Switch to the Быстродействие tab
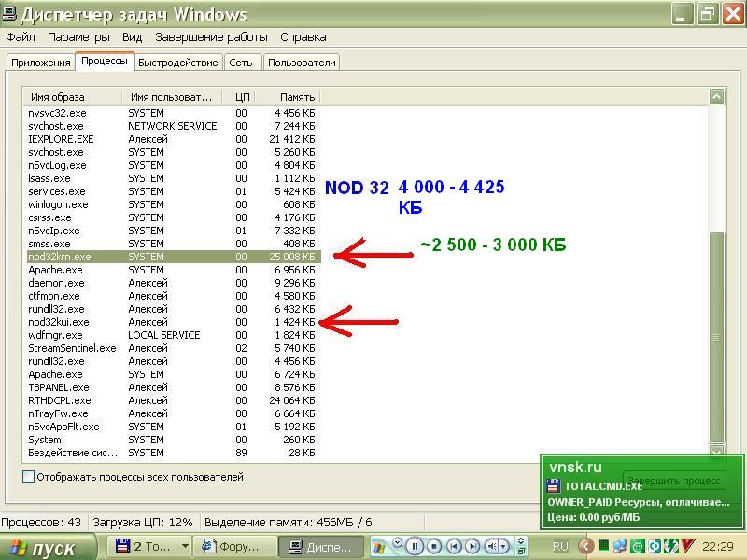Image resolution: width=747 pixels, height=560 pixels. (x=177, y=63)
